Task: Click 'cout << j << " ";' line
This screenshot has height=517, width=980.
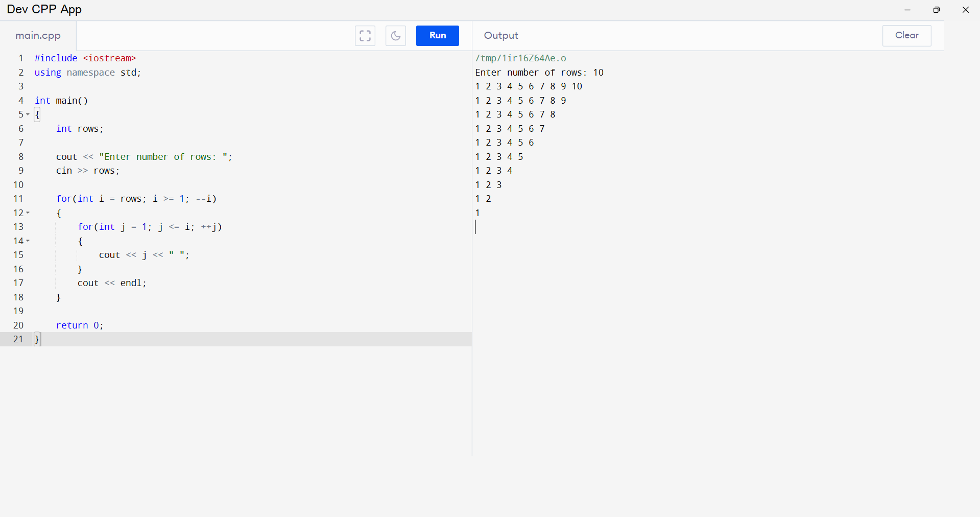Action: click(x=144, y=255)
